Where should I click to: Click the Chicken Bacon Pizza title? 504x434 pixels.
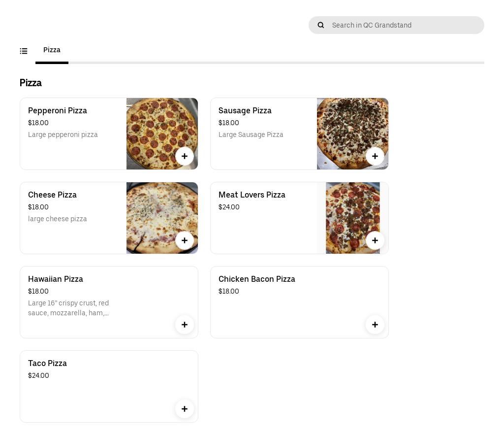click(257, 279)
